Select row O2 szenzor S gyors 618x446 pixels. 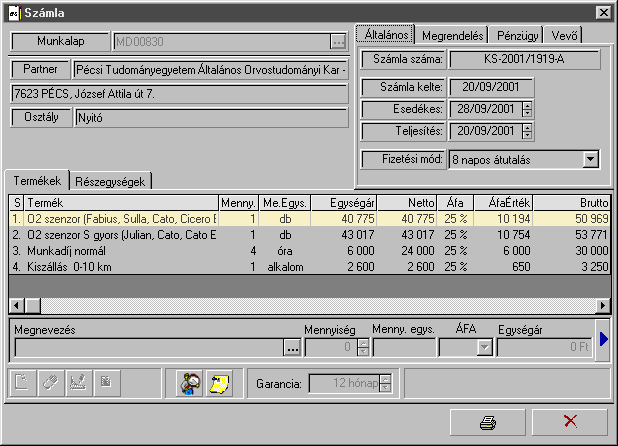[x=310, y=235]
